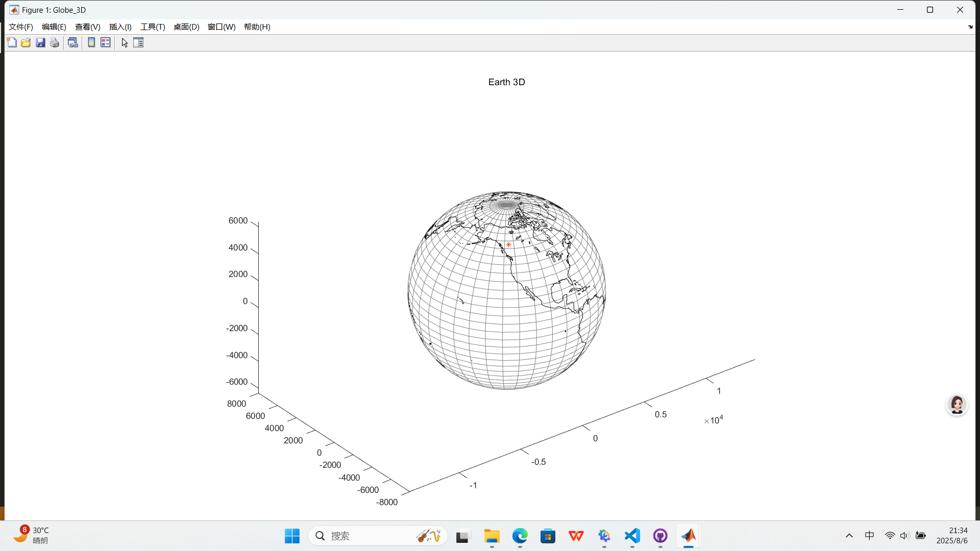Click the Print Figure icon

(x=55, y=43)
